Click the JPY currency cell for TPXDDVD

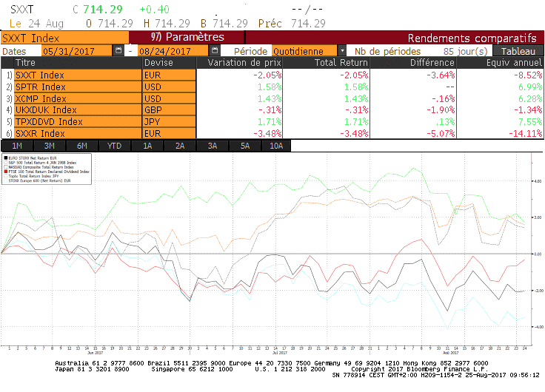(x=170, y=122)
